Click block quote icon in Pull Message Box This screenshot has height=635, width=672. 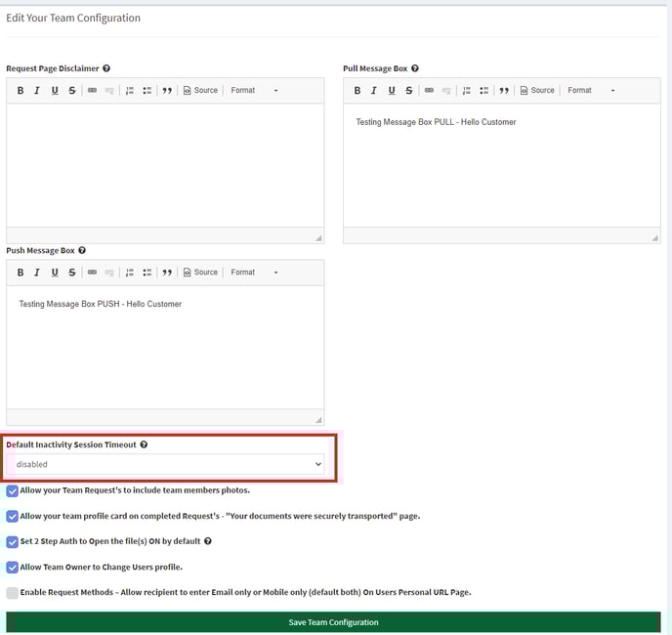pos(504,91)
